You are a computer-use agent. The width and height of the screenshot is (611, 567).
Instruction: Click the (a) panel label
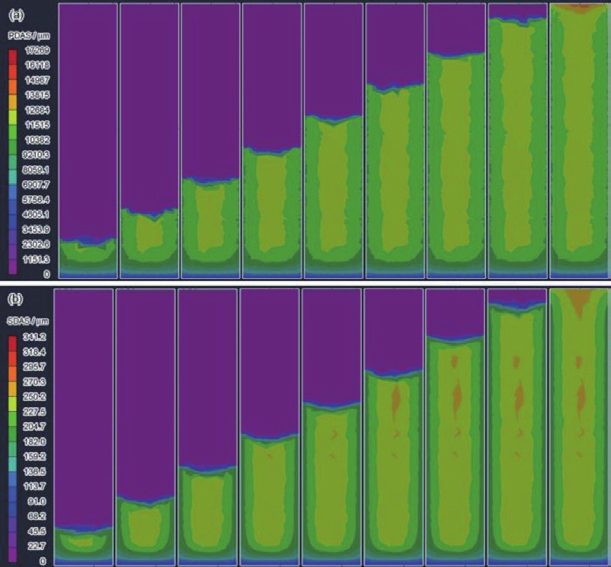click(x=15, y=16)
